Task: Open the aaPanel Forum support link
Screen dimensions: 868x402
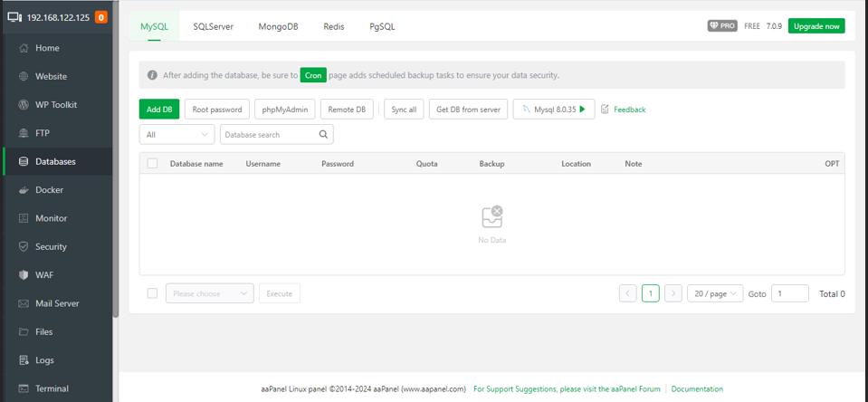Action: click(567, 388)
